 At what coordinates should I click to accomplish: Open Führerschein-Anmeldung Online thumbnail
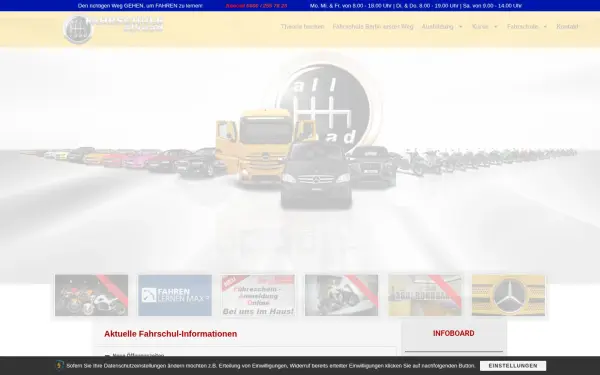coord(258,295)
